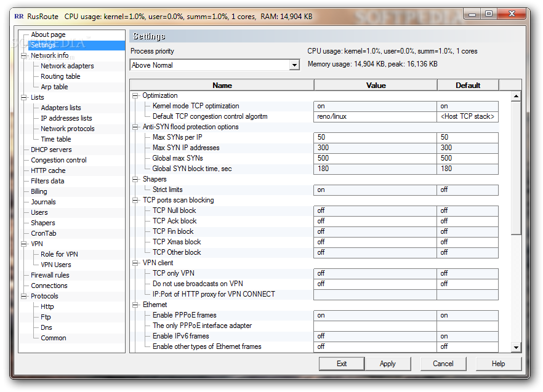Open the Billing page

coord(39,191)
